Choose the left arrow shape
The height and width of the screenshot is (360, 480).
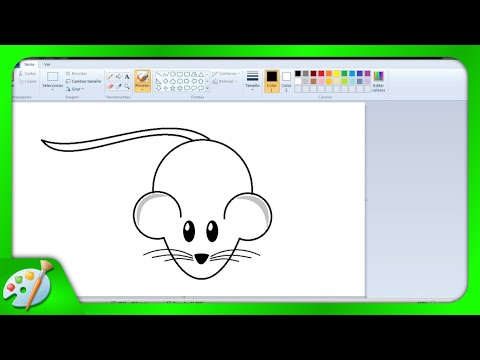tap(194, 81)
